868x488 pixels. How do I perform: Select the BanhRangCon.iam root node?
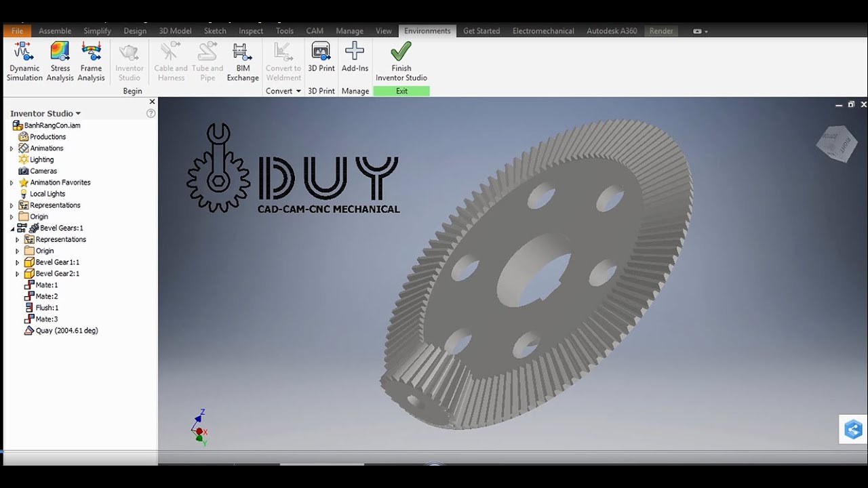pyautogui.click(x=47, y=125)
